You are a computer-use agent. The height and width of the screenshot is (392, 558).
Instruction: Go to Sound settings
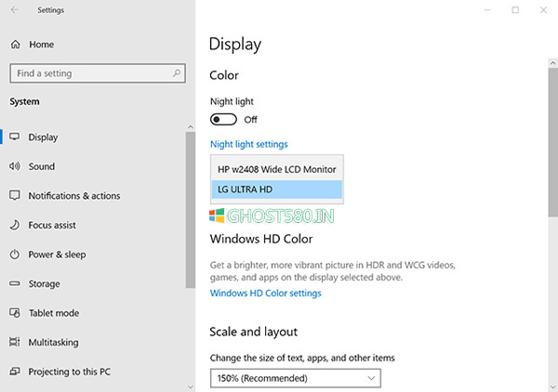click(x=42, y=166)
